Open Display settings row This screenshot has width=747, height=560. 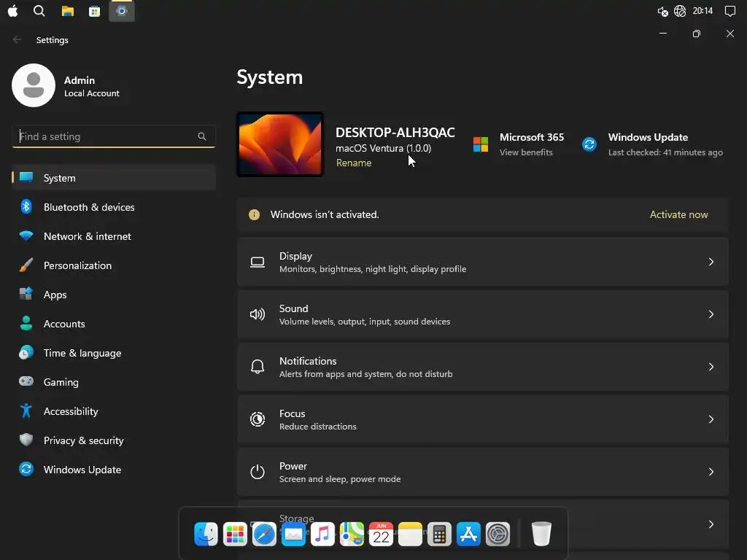483,262
